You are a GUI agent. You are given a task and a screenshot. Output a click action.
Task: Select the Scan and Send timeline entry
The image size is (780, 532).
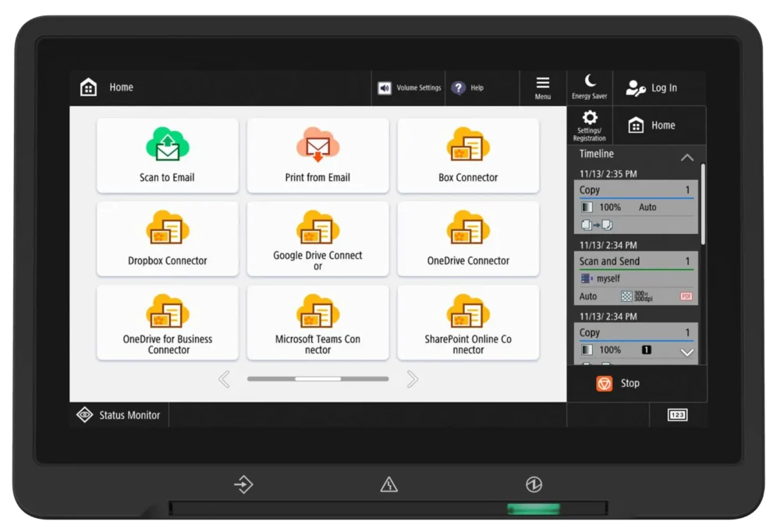[636, 278]
